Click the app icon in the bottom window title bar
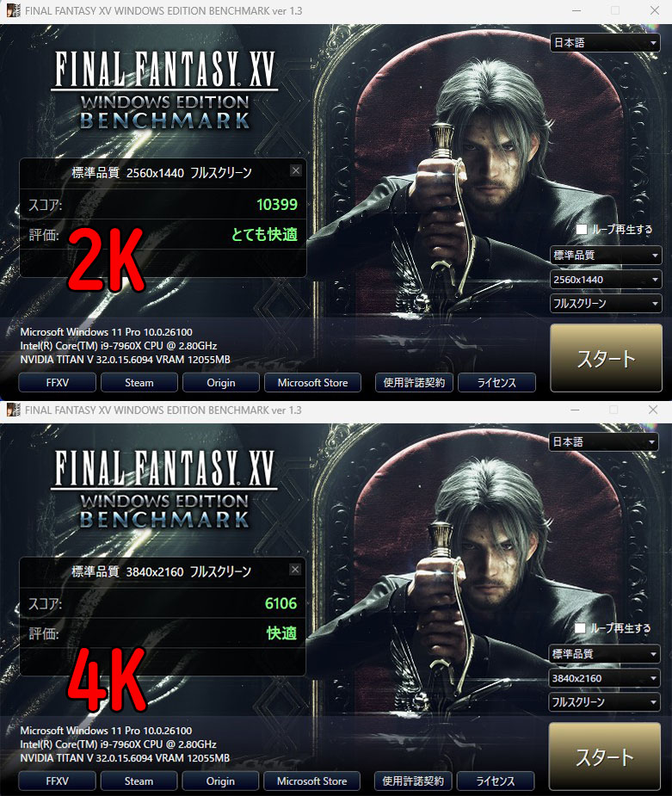This screenshot has height=796, width=672. [13, 410]
